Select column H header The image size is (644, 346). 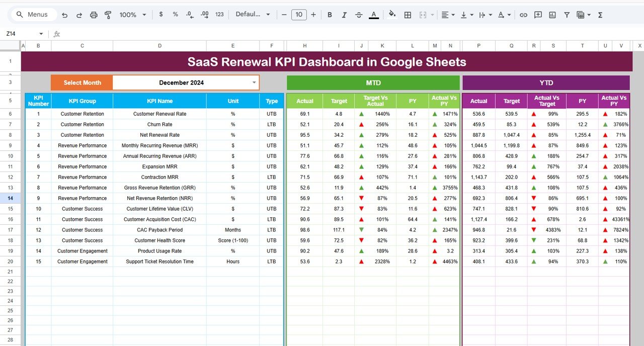(x=304, y=45)
